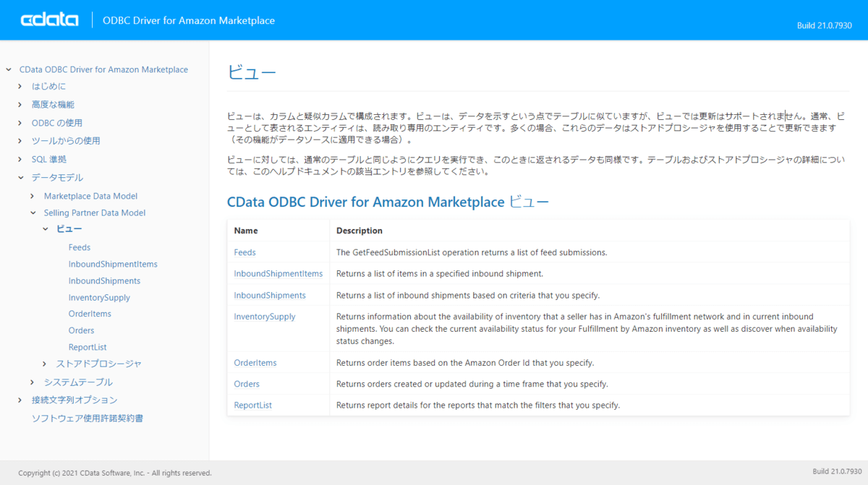Open 接続文字列オプション in the sidebar

click(x=75, y=400)
